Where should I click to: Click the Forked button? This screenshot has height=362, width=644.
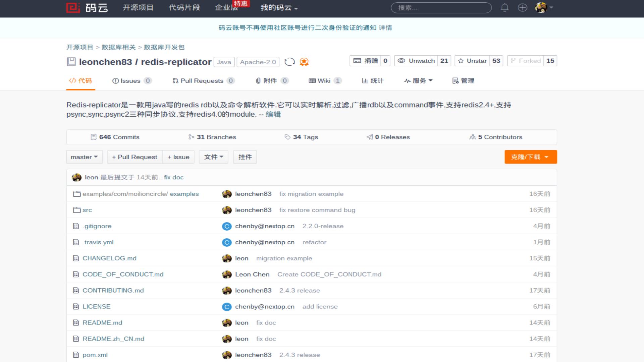click(525, 61)
